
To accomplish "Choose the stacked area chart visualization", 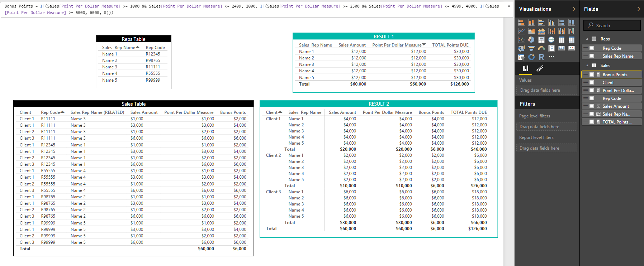I will click(541, 31).
